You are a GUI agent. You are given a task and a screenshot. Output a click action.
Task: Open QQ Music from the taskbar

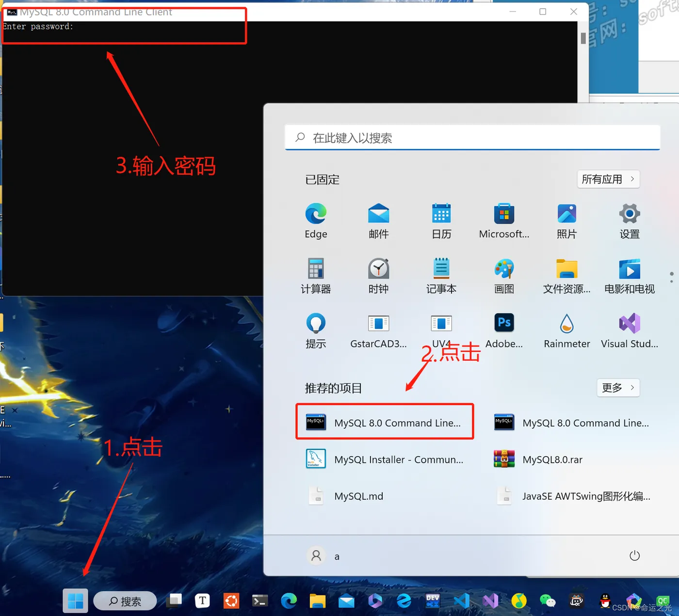[519, 601]
